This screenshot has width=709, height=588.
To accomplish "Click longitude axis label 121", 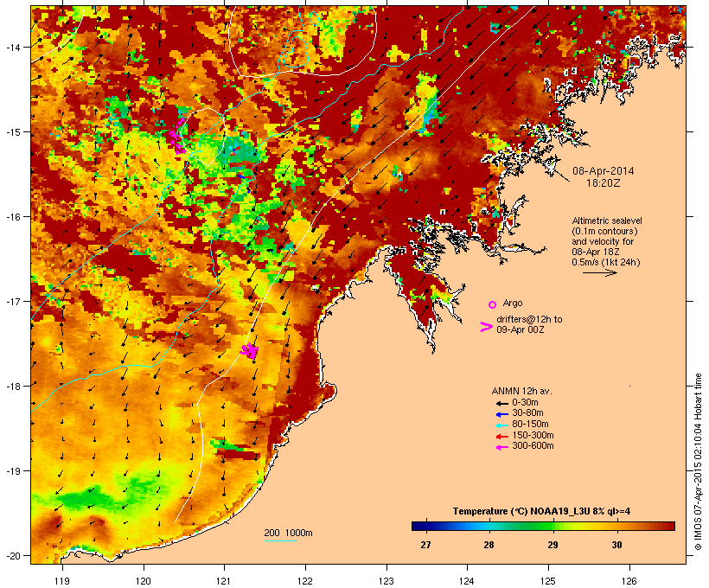I will pyautogui.click(x=224, y=581).
